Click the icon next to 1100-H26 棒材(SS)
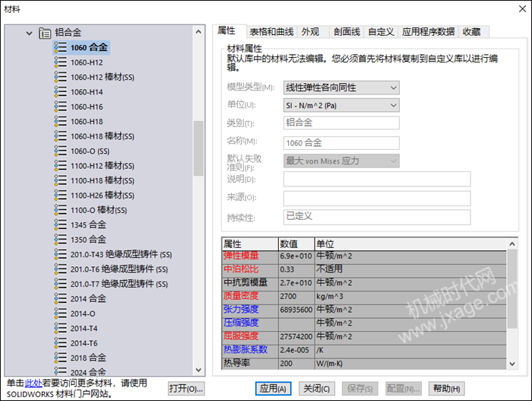This screenshot has width=532, height=401. (x=60, y=195)
